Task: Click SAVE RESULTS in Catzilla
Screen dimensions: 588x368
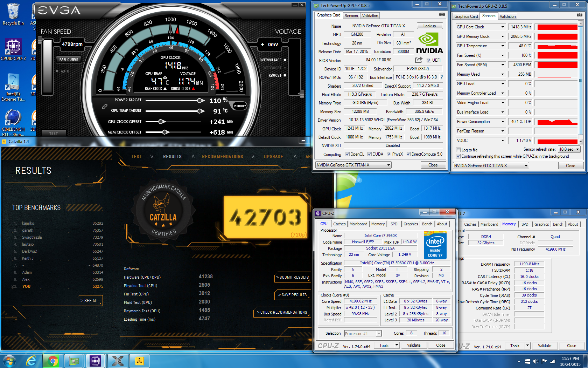Action: pyautogui.click(x=293, y=295)
